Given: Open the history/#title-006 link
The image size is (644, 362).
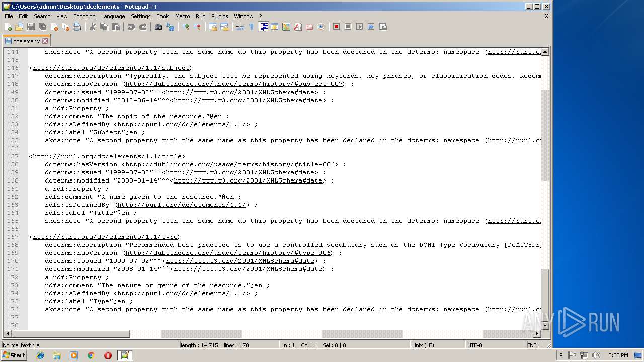Looking at the screenshot, I should click(x=230, y=164).
